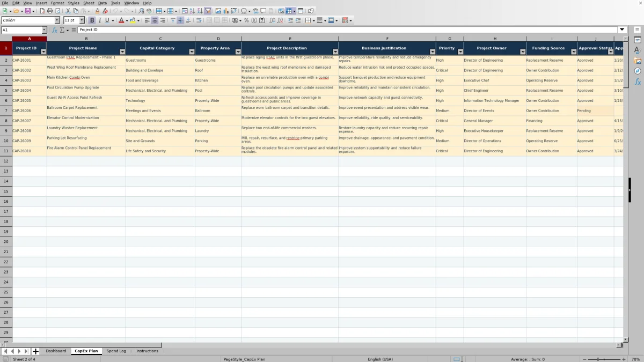Viewport: 644px width, 362px height.
Task: Click the Increase Indent icon
Action: 290,20
